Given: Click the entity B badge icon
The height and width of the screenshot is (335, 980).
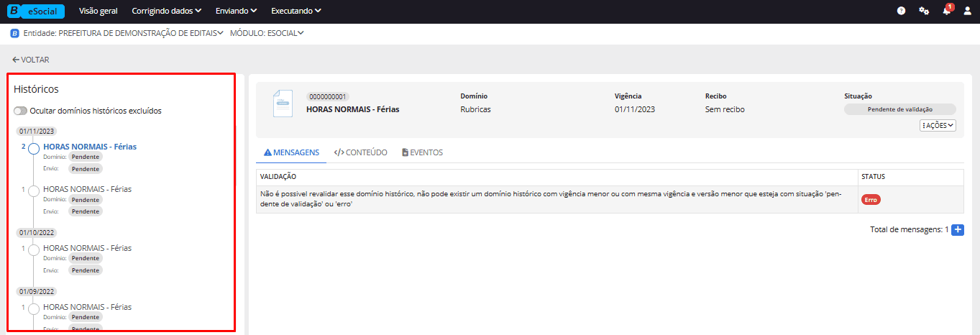Looking at the screenshot, I should [x=14, y=33].
